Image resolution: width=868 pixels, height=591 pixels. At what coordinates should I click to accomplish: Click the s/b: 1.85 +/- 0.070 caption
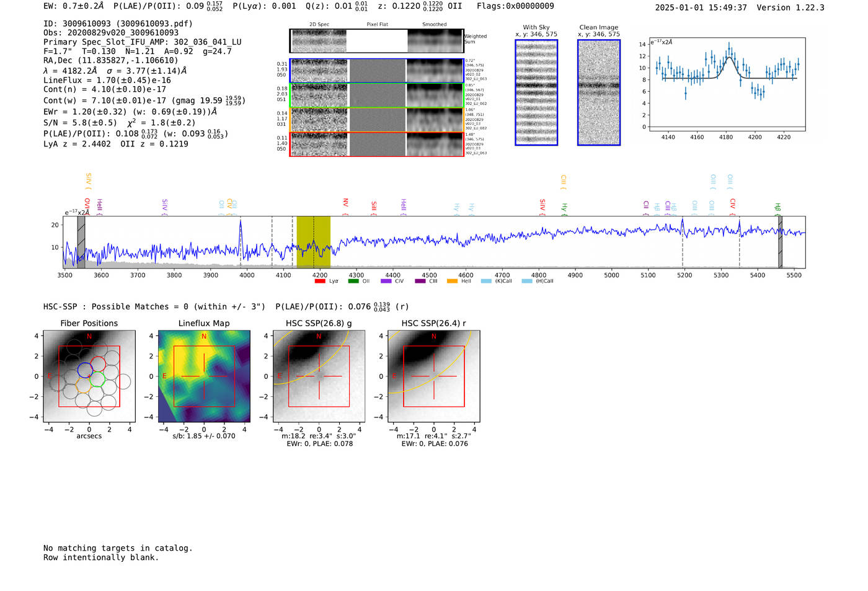204,436
